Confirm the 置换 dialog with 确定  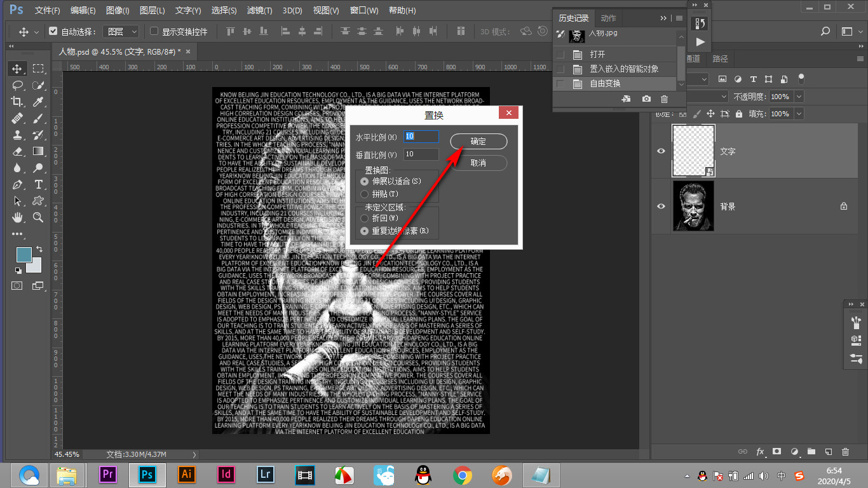(478, 142)
